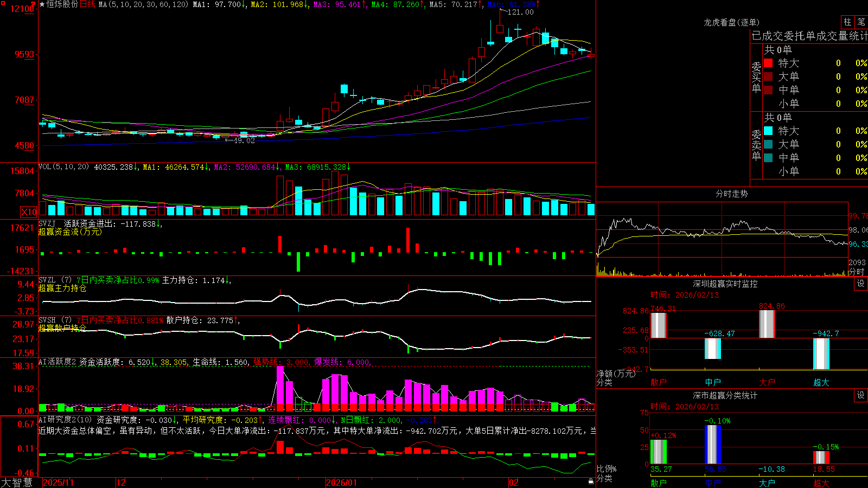Click the 大智慧 logo in bottom corner
Viewport: 868px width, 488px height.
click(17, 483)
